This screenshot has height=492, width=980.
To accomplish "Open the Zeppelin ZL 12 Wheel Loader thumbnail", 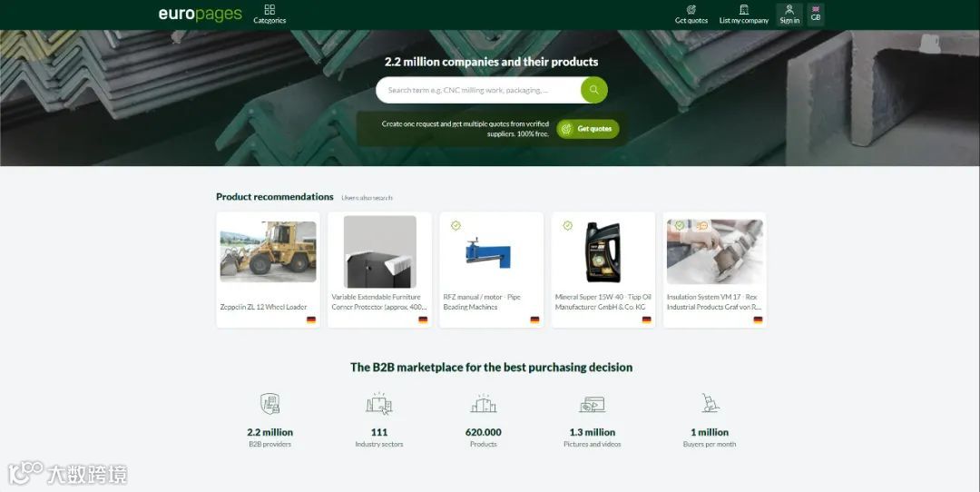I will (x=268, y=251).
